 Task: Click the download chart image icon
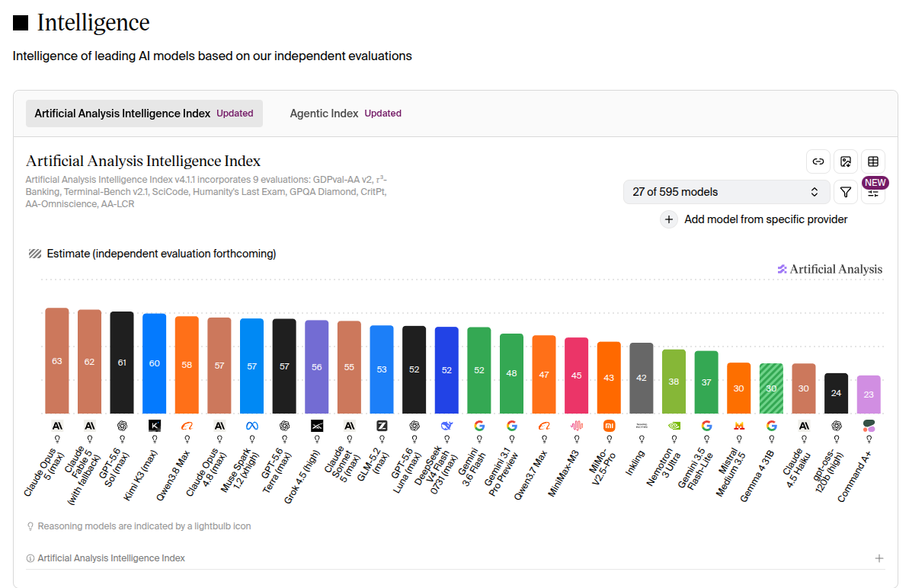tap(845, 161)
